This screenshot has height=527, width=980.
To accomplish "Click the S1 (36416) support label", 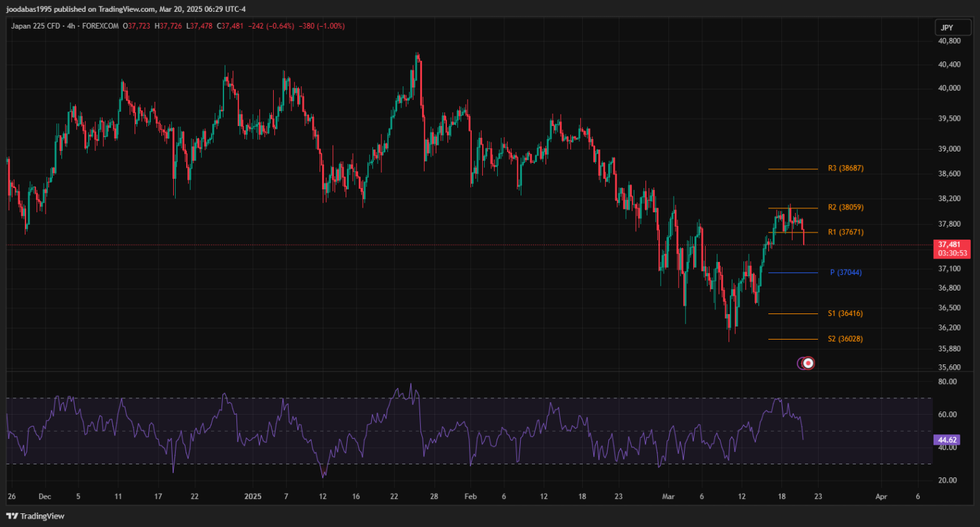I will click(845, 314).
